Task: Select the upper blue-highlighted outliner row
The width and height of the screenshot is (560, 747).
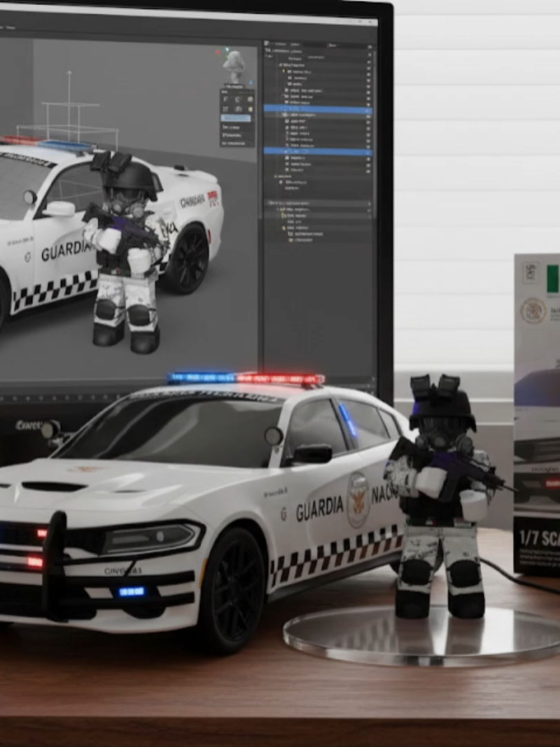Action: 317,109
